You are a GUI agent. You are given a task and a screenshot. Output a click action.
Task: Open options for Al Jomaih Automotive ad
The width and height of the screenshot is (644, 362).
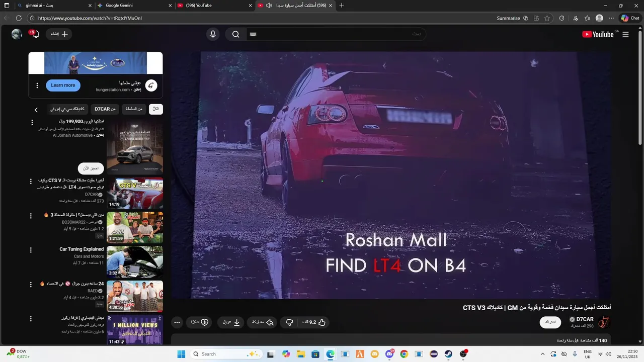(x=32, y=123)
